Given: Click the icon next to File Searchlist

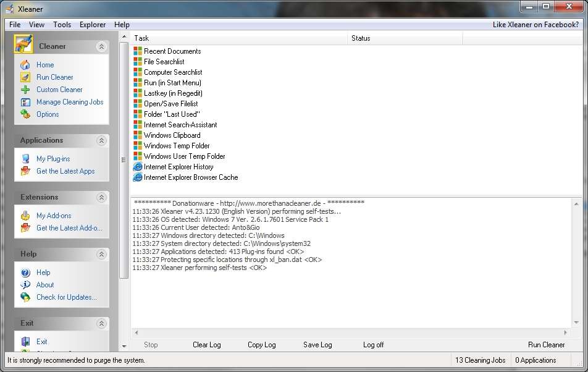Looking at the screenshot, I should 138,62.
